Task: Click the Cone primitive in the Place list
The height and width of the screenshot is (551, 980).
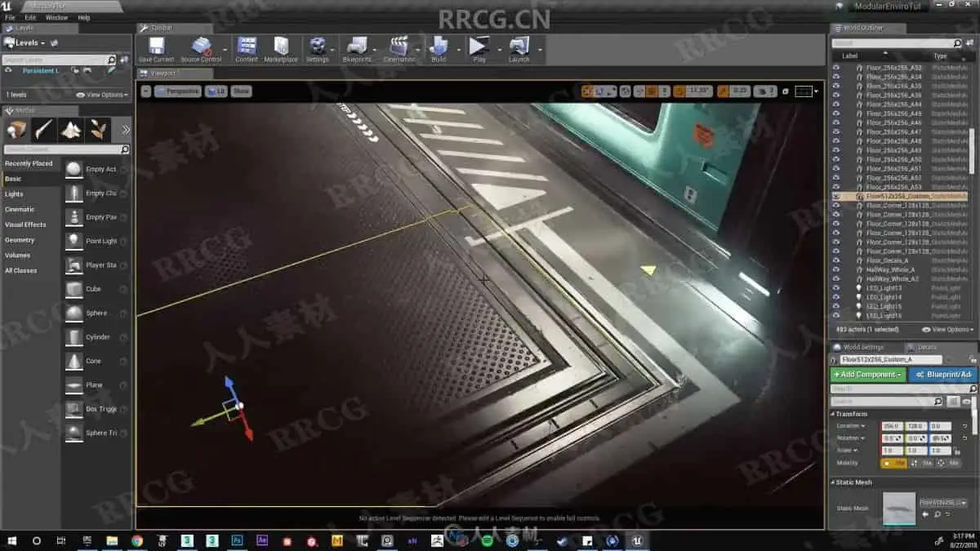Action: click(97, 361)
